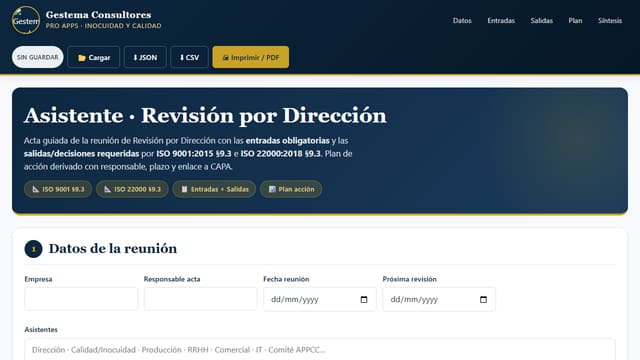Click the ISO 9001 §9.3 chip

[x=58, y=189]
